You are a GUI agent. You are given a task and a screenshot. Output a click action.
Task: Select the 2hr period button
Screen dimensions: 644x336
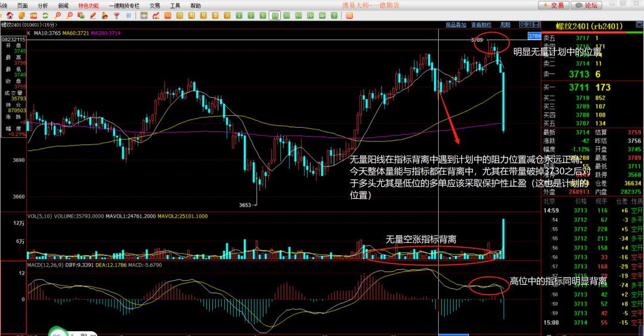311,16
